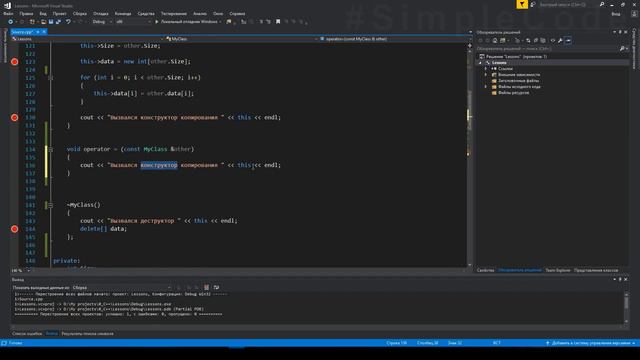Open the Проект menu
Screen dimensions: 640x360
(x=60, y=13)
